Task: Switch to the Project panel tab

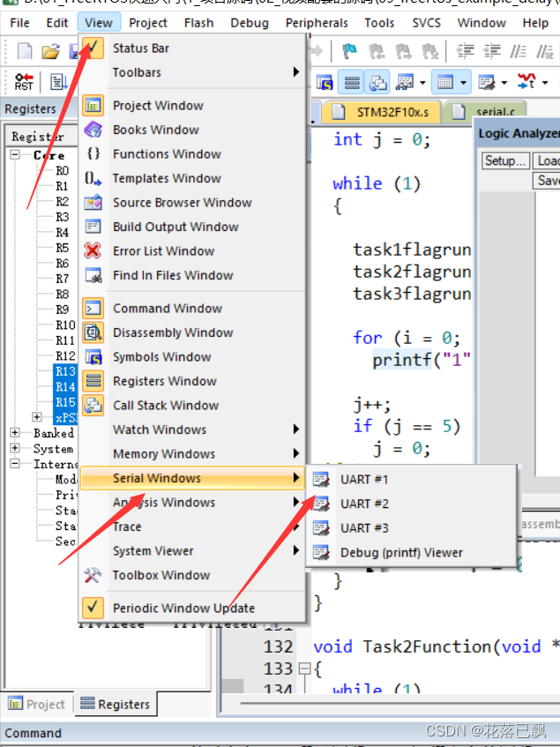Action: pos(37,704)
